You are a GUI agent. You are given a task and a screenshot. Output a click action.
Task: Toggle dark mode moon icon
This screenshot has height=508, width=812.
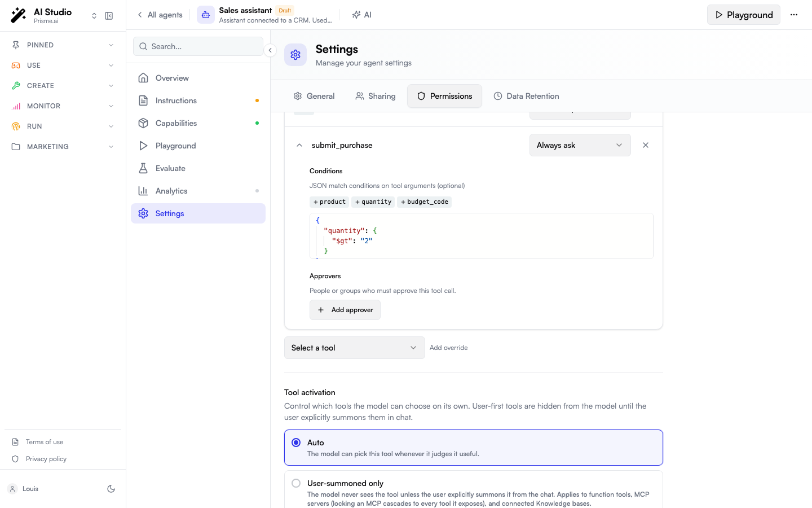point(111,489)
